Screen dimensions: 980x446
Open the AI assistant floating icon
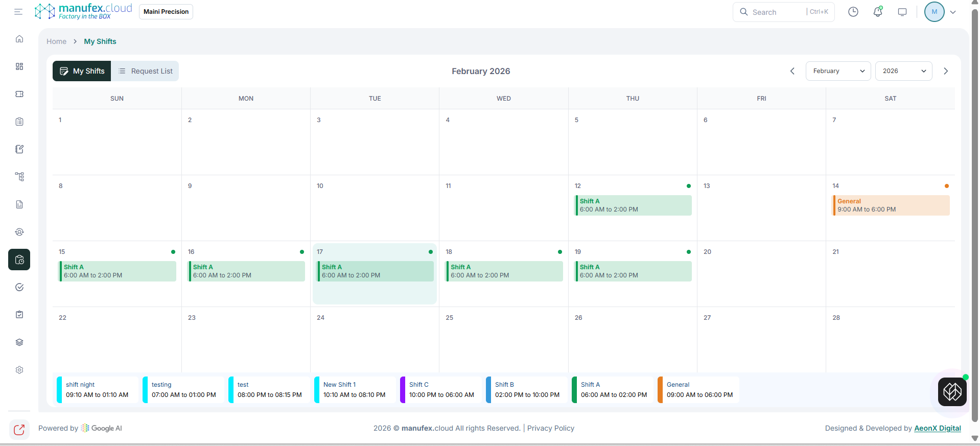point(952,392)
